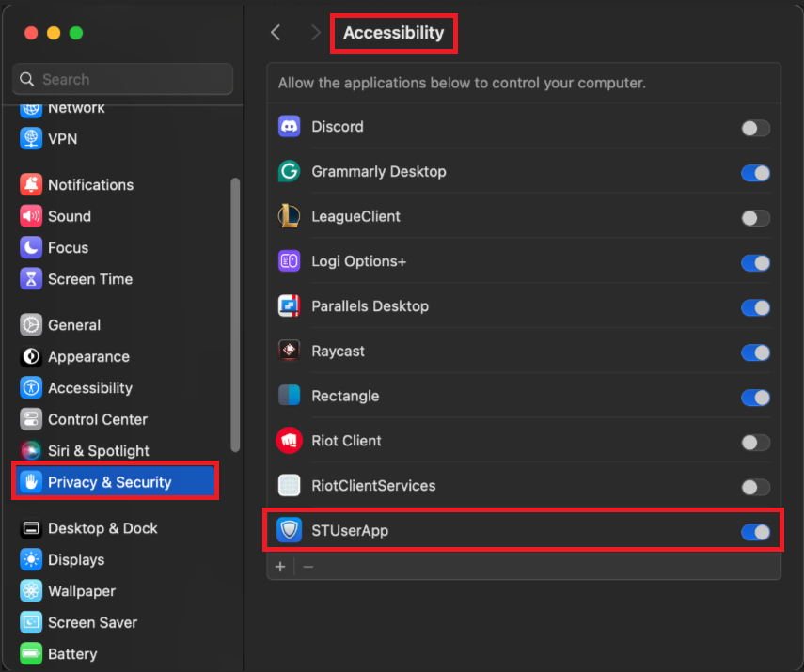Click the Riot Client icon

[290, 440]
